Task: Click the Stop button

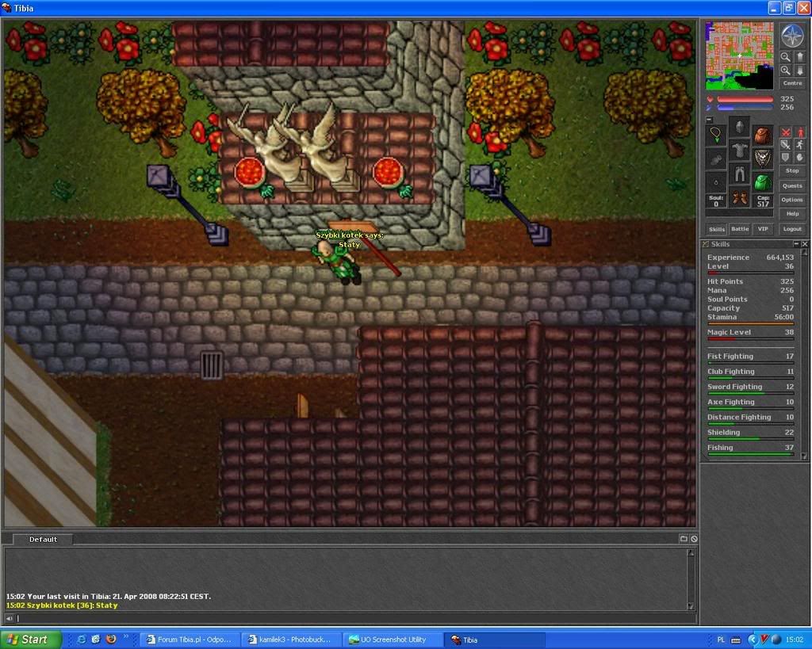Action: pyautogui.click(x=792, y=171)
